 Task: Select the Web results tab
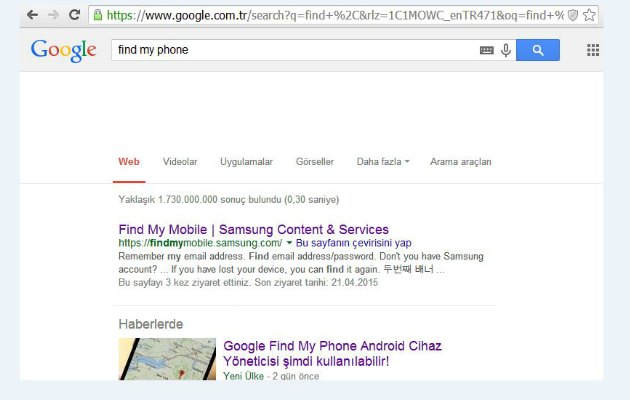(x=129, y=162)
